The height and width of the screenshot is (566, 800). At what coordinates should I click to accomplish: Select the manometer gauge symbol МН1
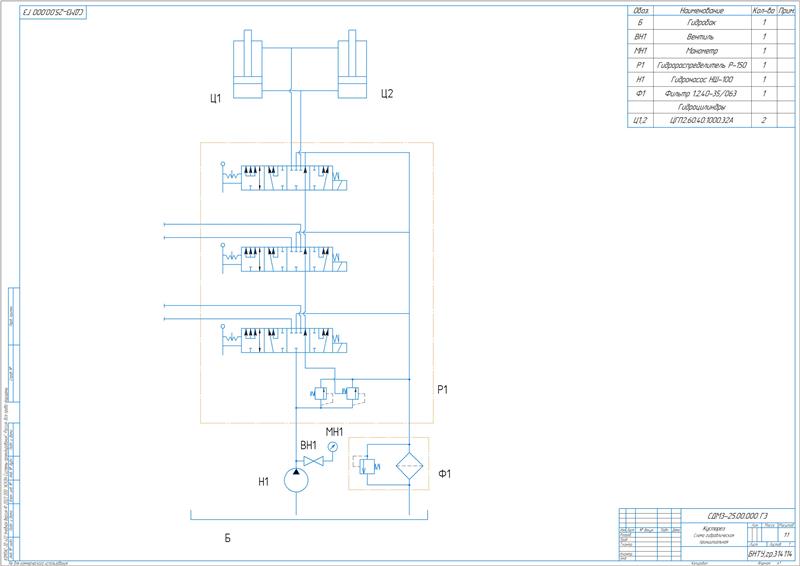click(333, 447)
